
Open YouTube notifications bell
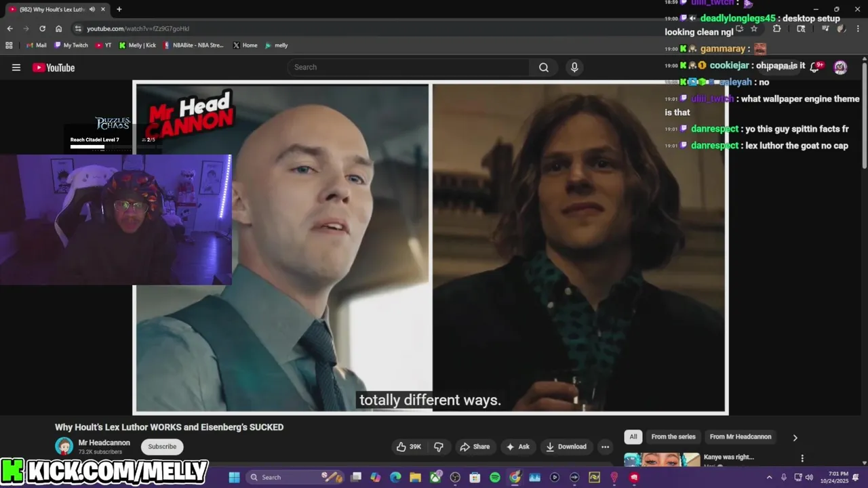coord(815,67)
